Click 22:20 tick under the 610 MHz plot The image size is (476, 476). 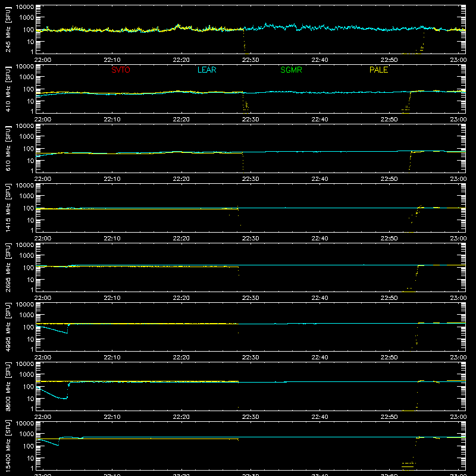pyautogui.click(x=181, y=179)
